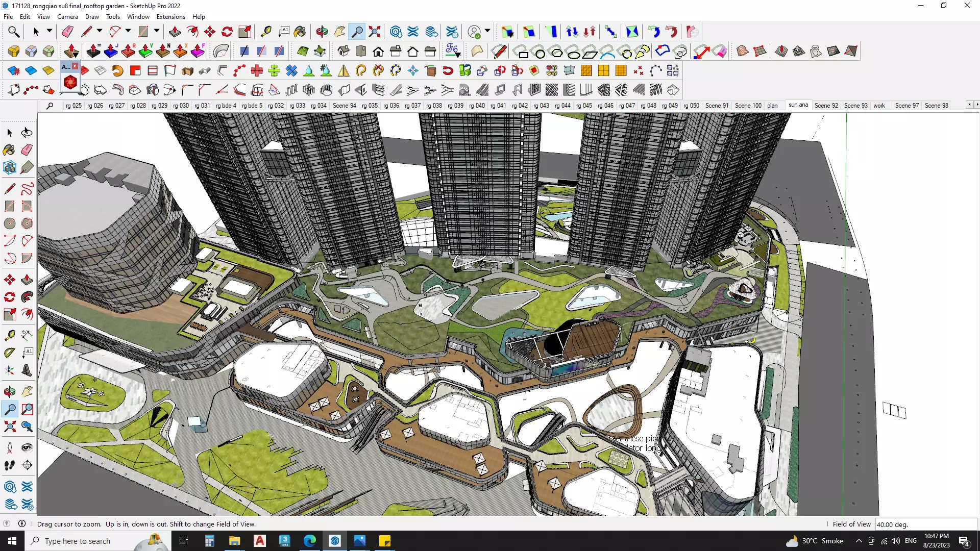Choose the Position Camera tool
The height and width of the screenshot is (551, 980).
[10, 448]
